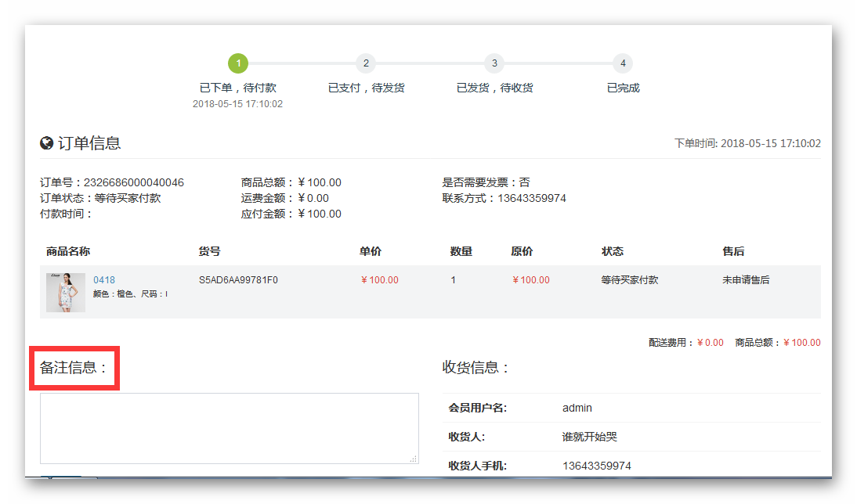Click the 未申请售后 after-sales status
The width and height of the screenshot is (857, 504).
pos(746,280)
